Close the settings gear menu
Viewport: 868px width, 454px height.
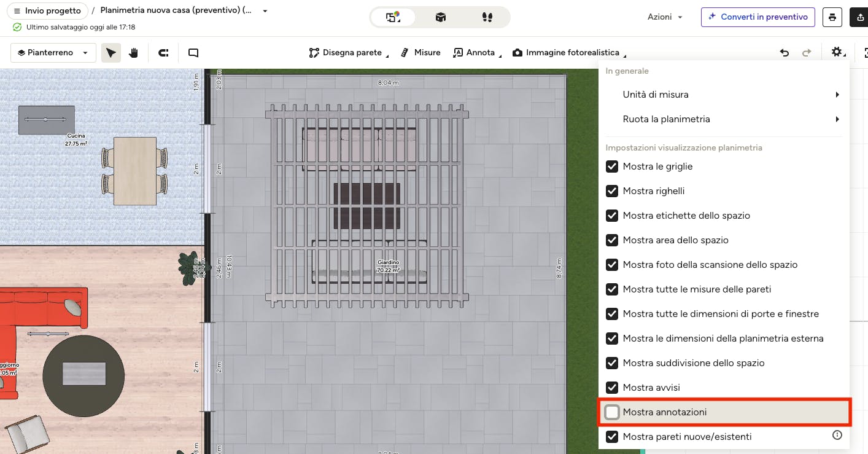[x=838, y=53]
